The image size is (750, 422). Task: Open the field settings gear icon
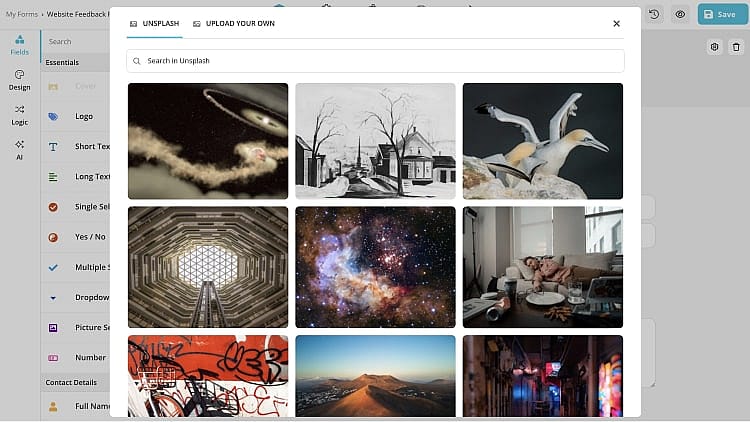[x=715, y=47]
